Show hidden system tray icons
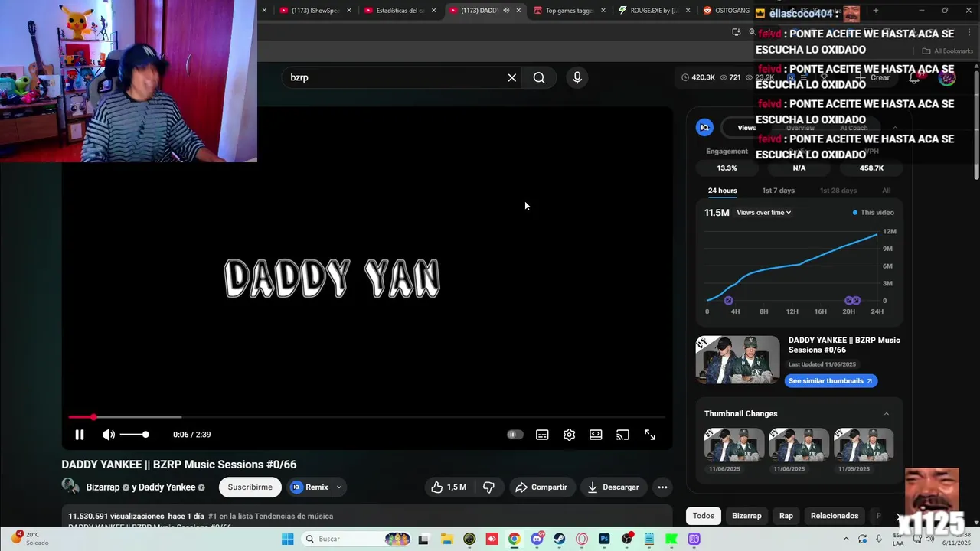This screenshot has width=980, height=551. point(846,539)
